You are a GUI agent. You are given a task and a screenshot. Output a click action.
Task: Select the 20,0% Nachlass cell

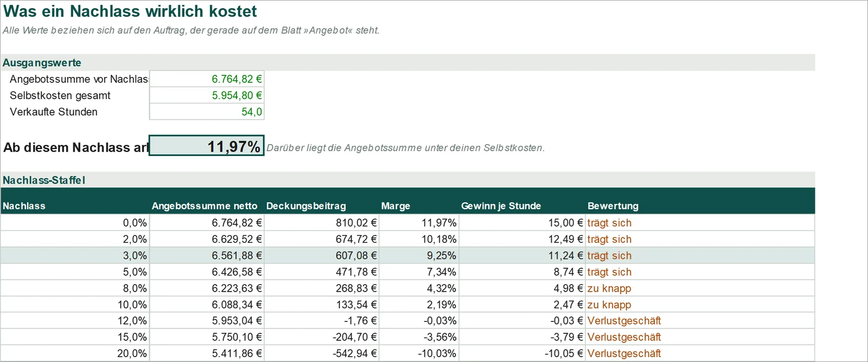[x=75, y=353]
